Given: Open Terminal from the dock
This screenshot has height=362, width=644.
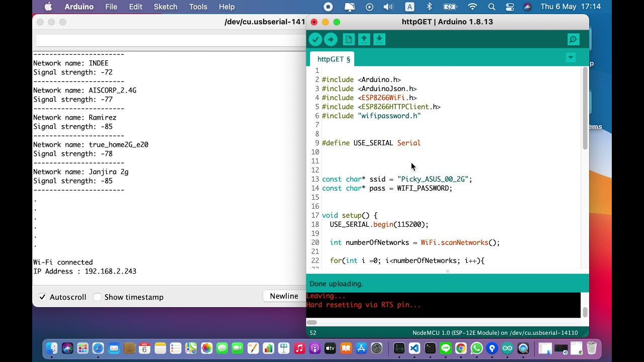Looking at the screenshot, I should (430, 348).
